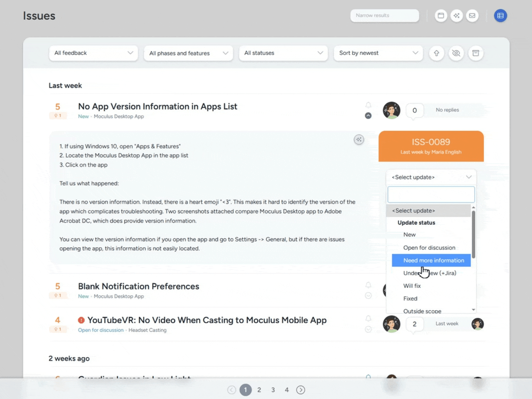
Task: Open the mail inbox icon
Action: coord(472,16)
